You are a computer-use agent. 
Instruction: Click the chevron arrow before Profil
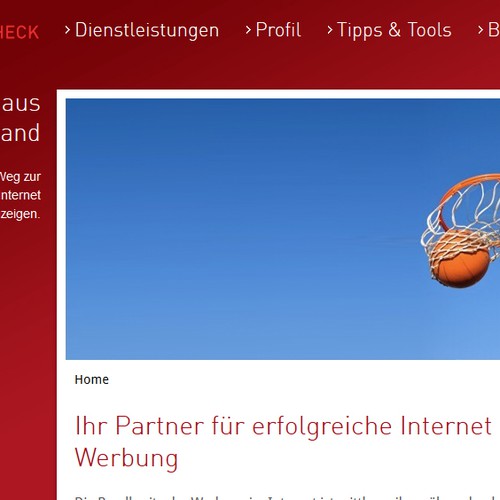248,30
